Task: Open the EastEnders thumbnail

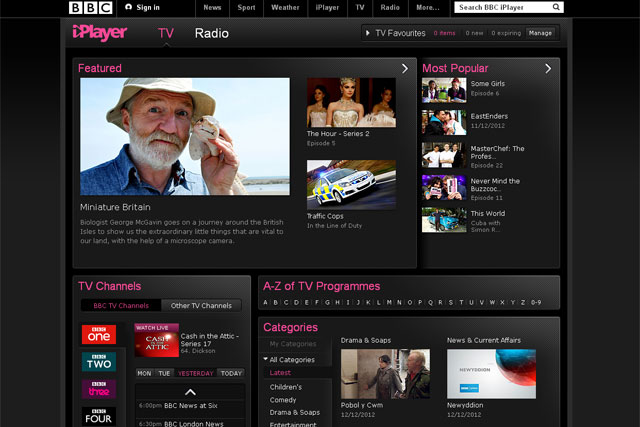Action: [444, 122]
